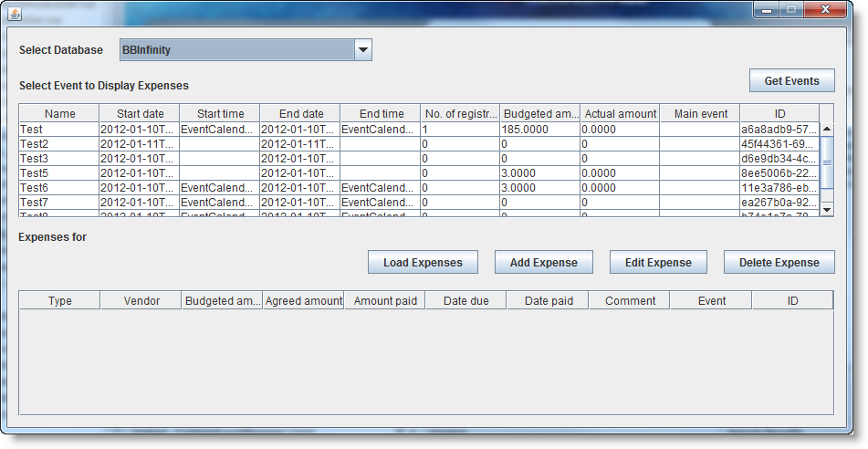Image resolution: width=868 pixels, height=449 pixels.
Task: Click the d6e9db34-4c... ID cell
Action: point(779,159)
